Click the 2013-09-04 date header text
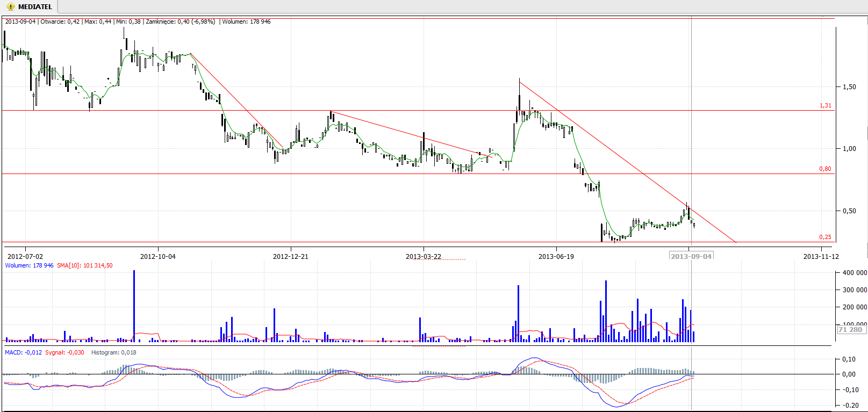868x412 pixels. [20, 21]
